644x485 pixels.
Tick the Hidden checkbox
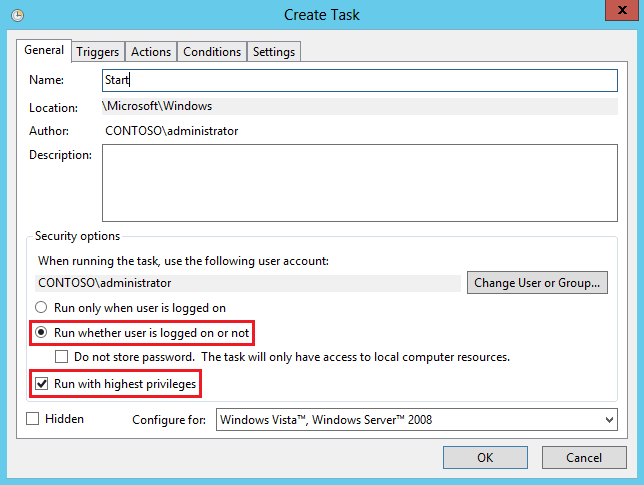(33, 419)
